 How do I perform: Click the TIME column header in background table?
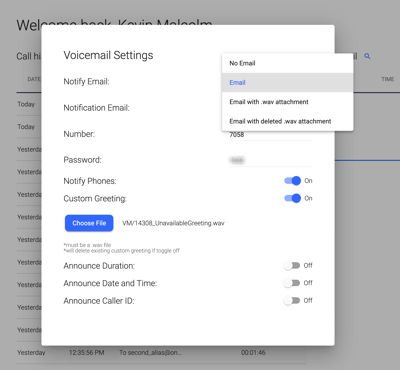click(388, 79)
